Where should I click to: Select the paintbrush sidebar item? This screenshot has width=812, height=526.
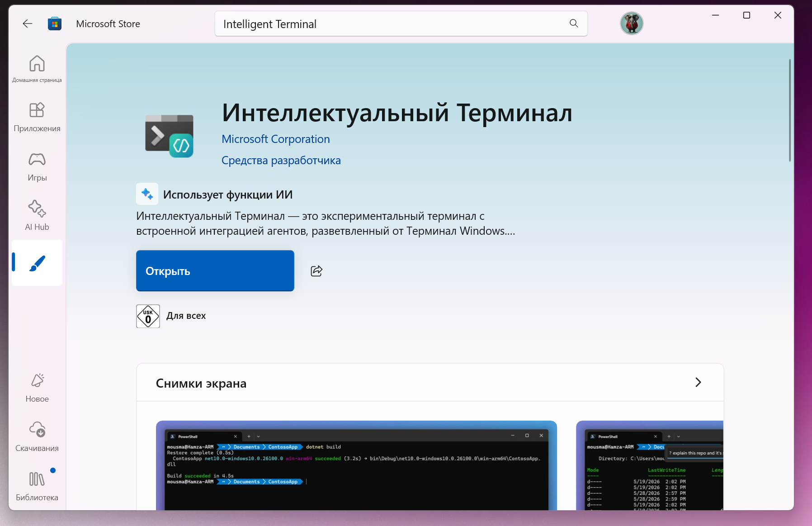point(37,263)
